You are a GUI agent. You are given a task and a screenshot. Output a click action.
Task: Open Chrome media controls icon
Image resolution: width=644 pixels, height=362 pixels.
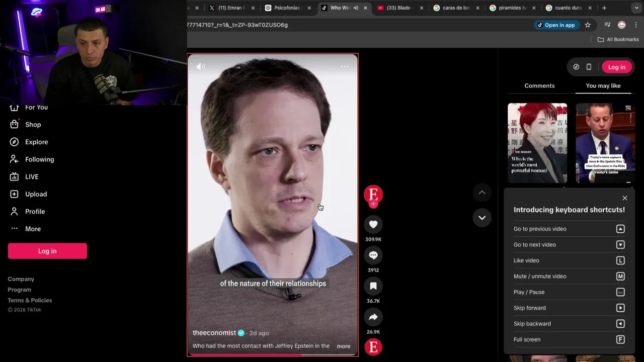pos(607,25)
